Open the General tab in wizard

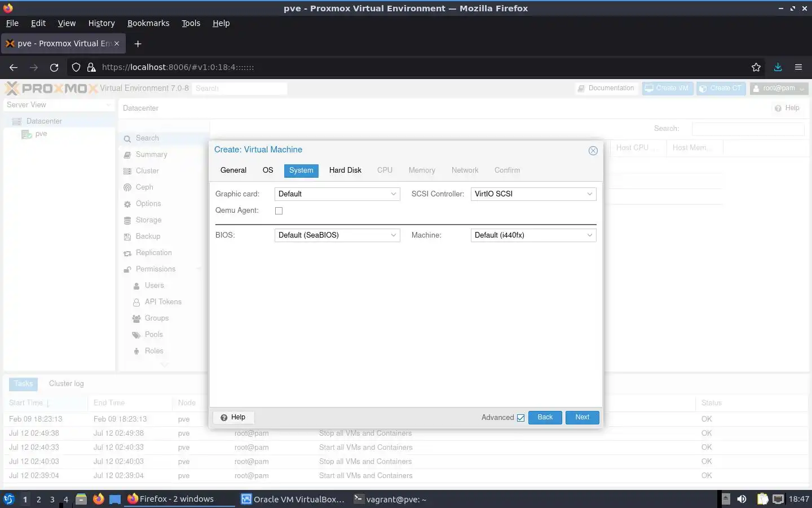pos(233,170)
